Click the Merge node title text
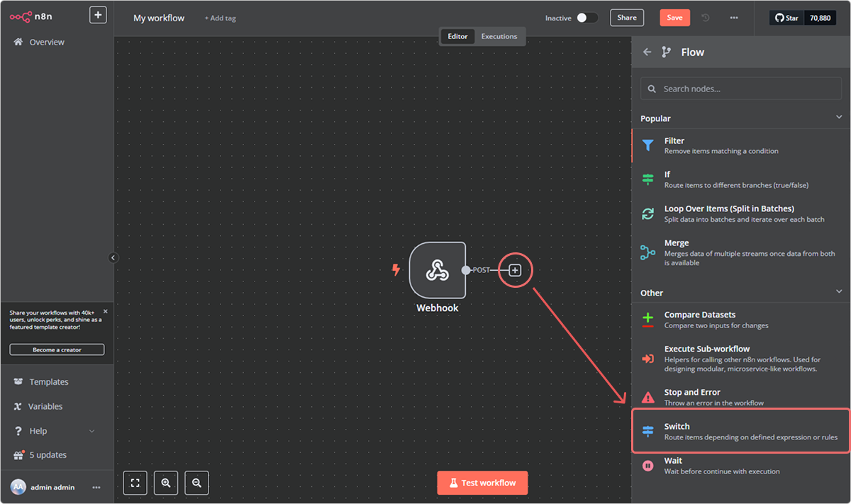Image resolution: width=851 pixels, height=504 pixels. [677, 243]
